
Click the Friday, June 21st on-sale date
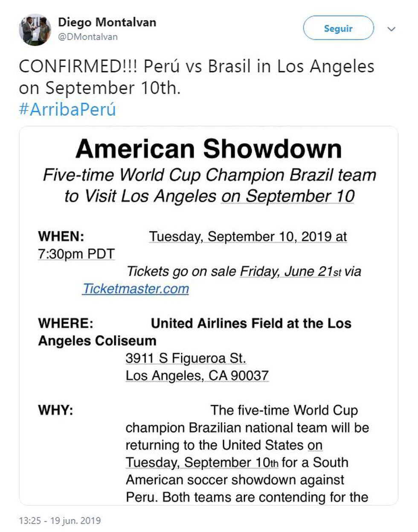[x=290, y=271]
